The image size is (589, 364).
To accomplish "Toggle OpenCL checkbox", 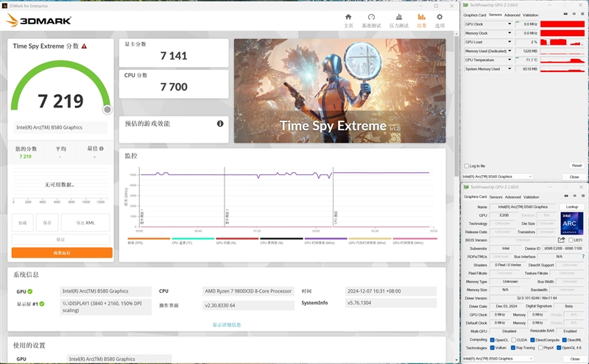I will point(492,340).
